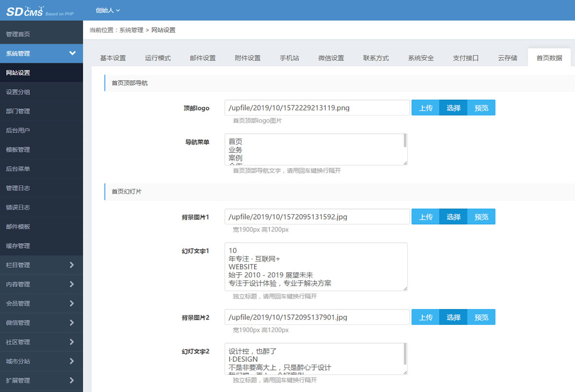Switch to the 微信设置 tab

point(331,58)
